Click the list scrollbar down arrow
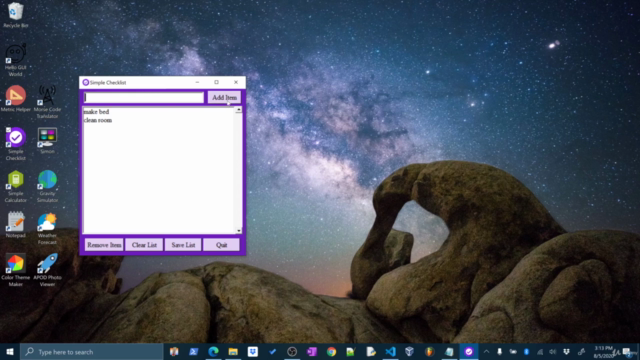Image resolution: width=640 pixels, height=360 pixels. (239, 231)
